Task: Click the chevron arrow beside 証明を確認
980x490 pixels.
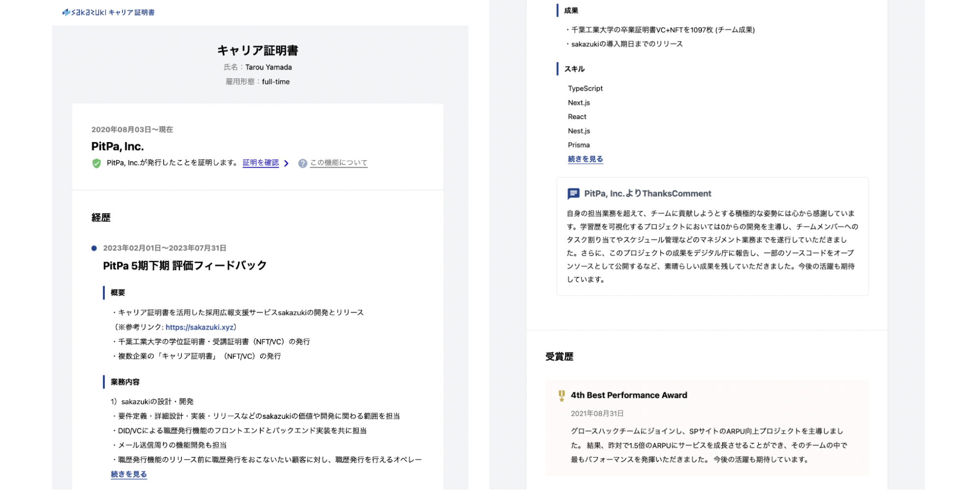Action: coord(286,163)
